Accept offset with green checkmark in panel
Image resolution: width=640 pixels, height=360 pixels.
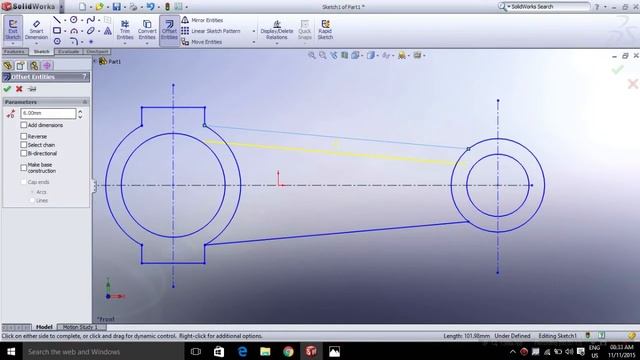coord(7,89)
